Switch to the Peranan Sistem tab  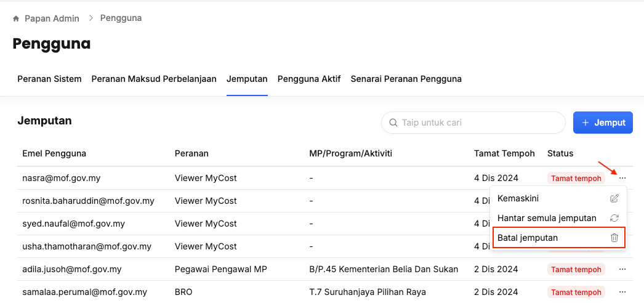49,79
